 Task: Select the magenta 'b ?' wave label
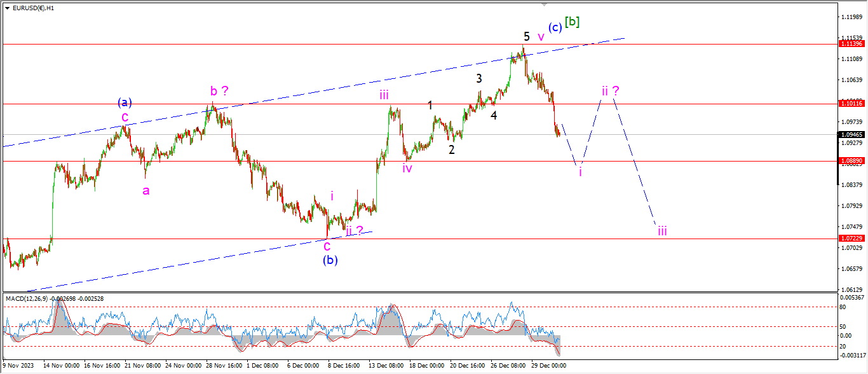(219, 91)
